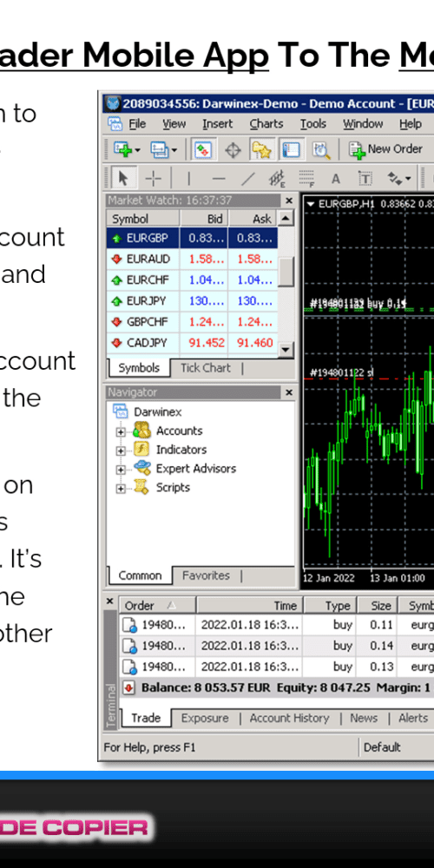
Task: Open the Strategy Tester icon
Action: pyautogui.click(x=320, y=149)
